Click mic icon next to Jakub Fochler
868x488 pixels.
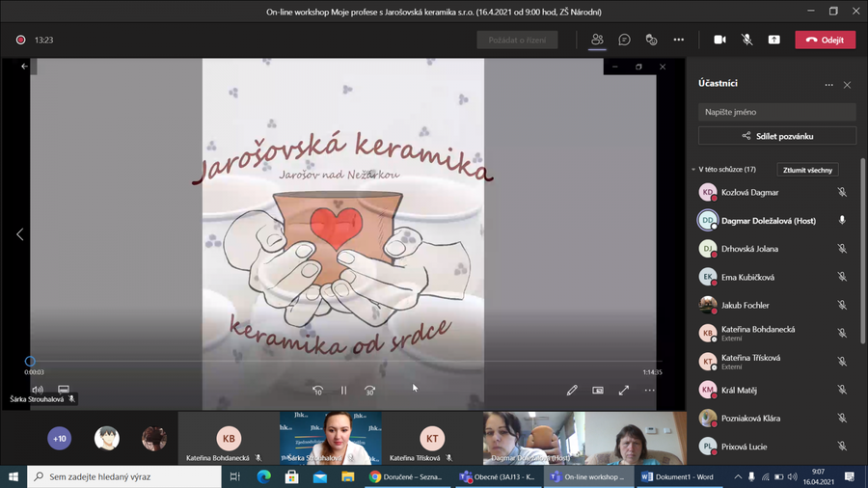tap(842, 305)
